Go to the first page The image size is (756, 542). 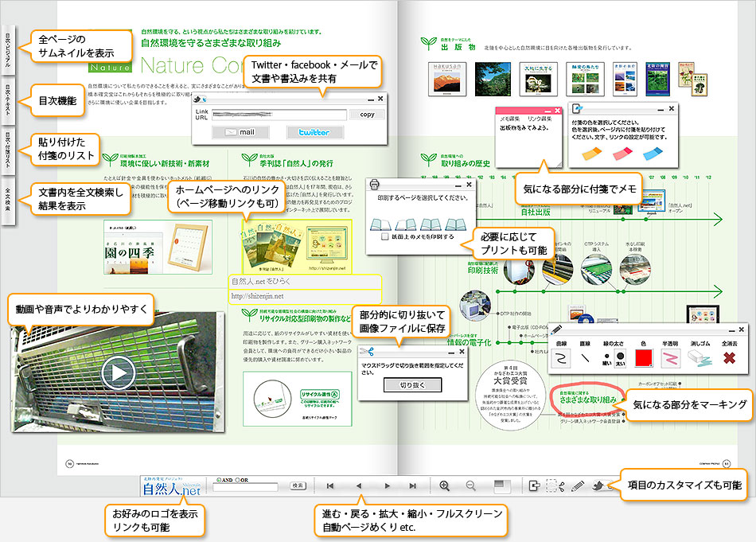(x=330, y=486)
